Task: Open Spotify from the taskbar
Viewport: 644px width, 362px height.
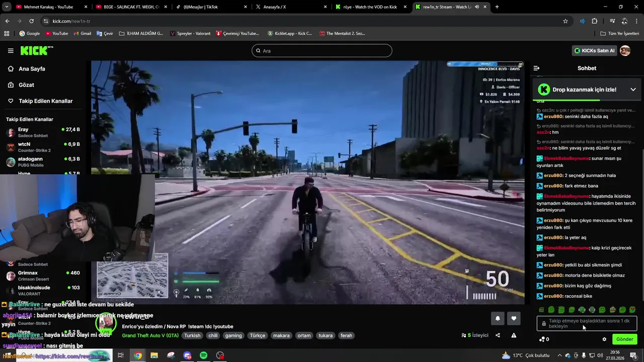Action: [203, 355]
